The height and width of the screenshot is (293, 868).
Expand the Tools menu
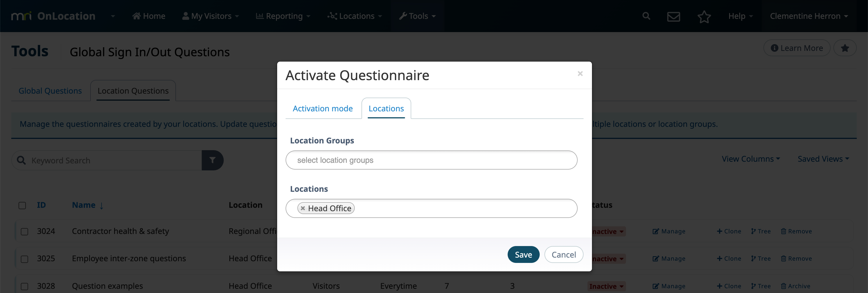(417, 16)
